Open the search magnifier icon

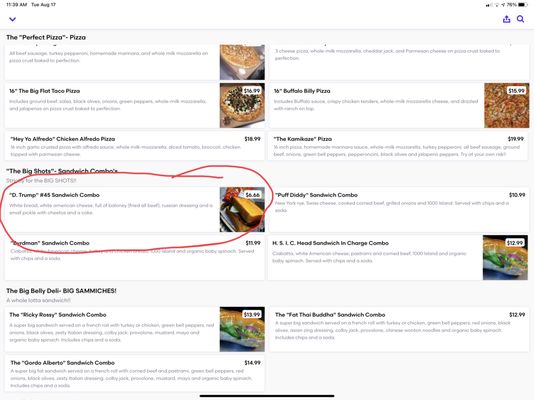click(520, 19)
